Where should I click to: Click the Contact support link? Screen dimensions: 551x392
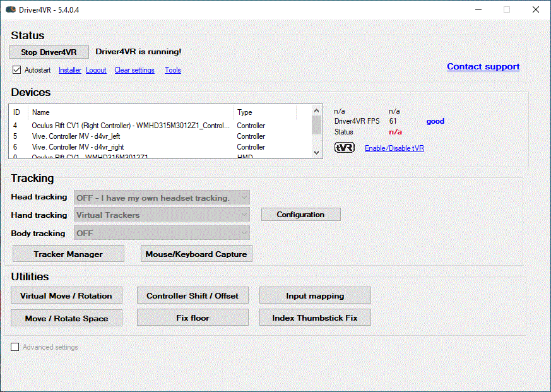(483, 66)
